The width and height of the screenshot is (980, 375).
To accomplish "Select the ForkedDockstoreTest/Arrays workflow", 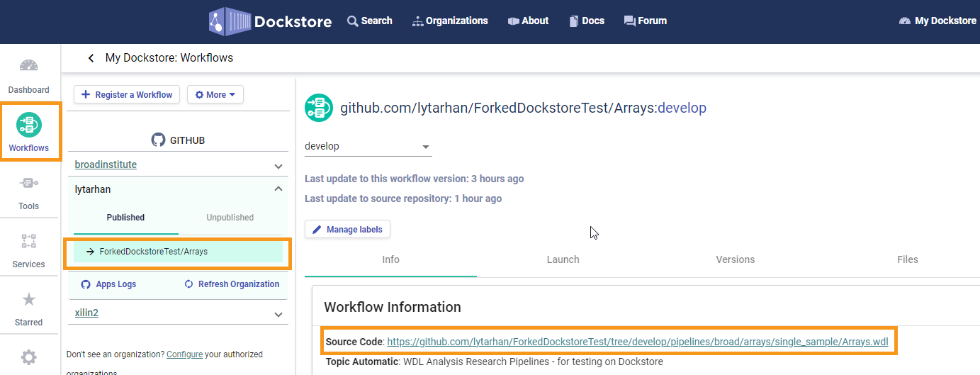I will coord(178,251).
